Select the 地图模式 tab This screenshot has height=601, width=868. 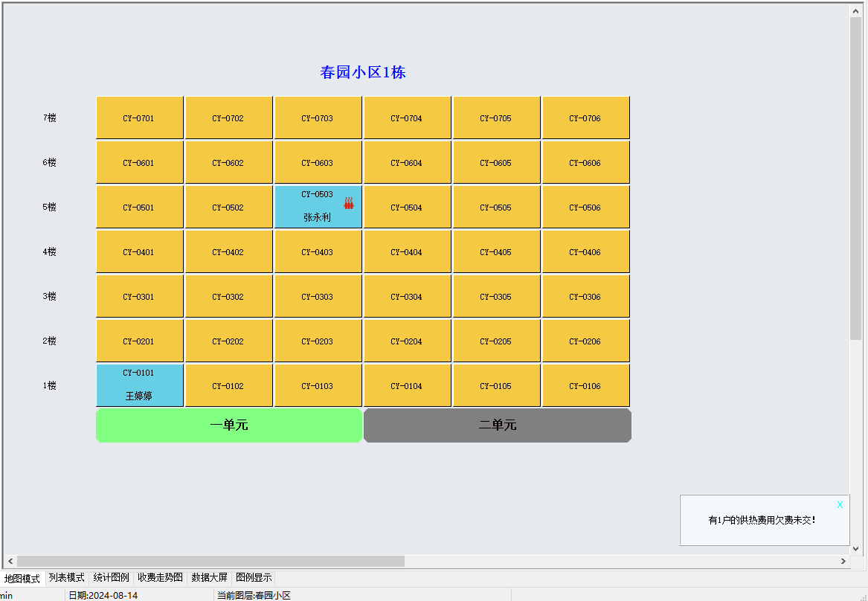click(22, 579)
